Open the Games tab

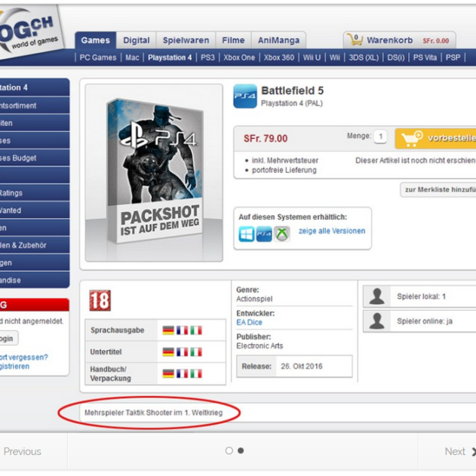pos(96,40)
